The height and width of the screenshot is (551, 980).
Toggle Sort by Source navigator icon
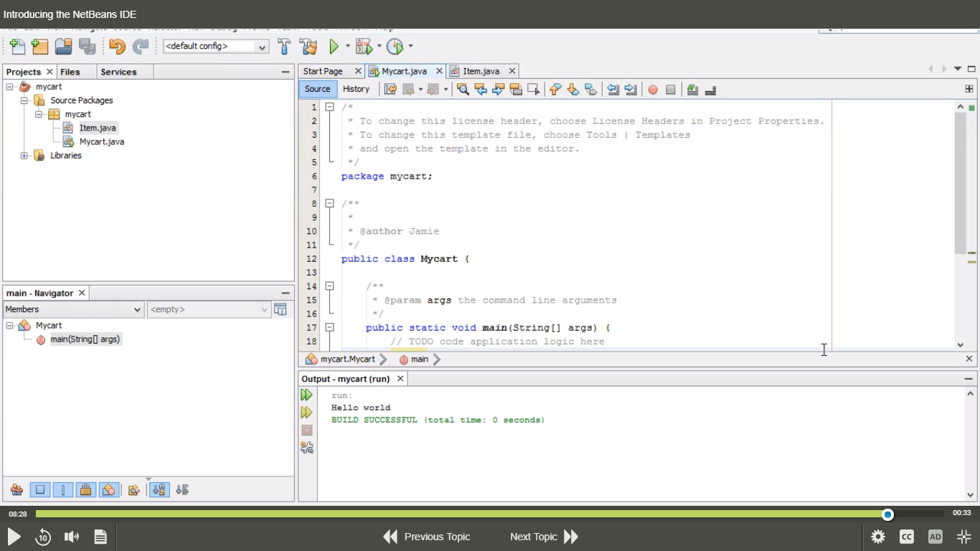[x=182, y=490]
